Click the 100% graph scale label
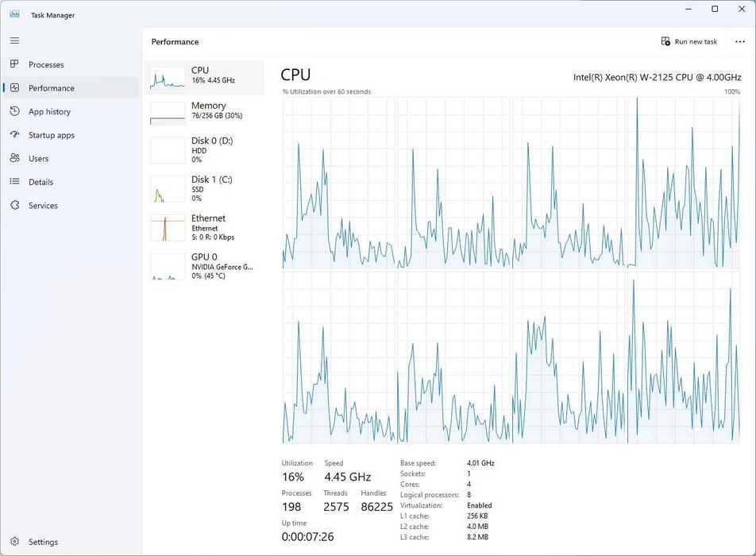756x556 pixels. tap(732, 91)
